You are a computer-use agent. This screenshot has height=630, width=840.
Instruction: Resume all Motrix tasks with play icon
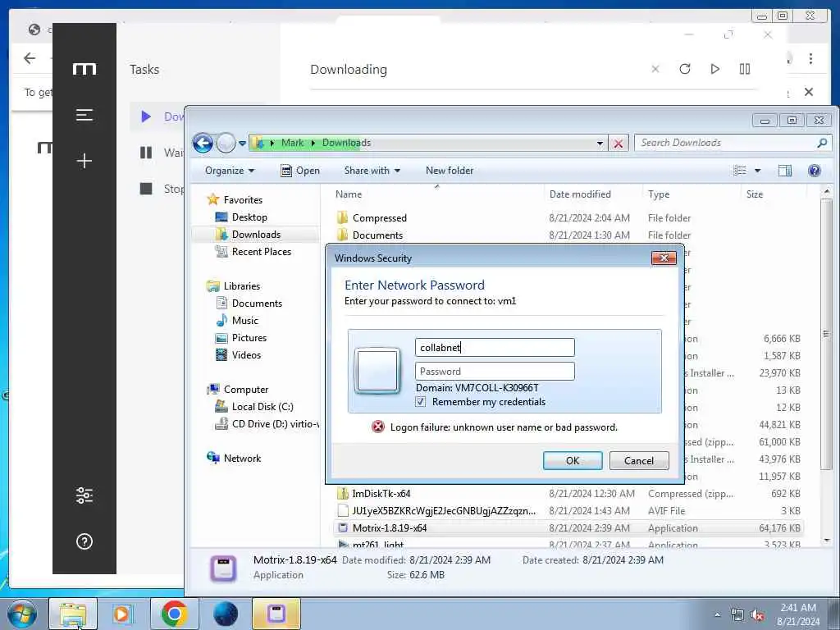click(714, 69)
